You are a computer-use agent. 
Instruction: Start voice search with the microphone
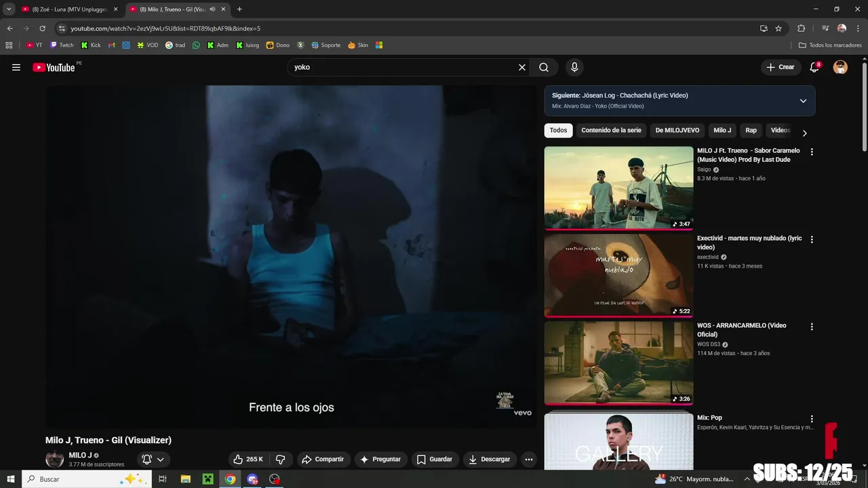(574, 67)
